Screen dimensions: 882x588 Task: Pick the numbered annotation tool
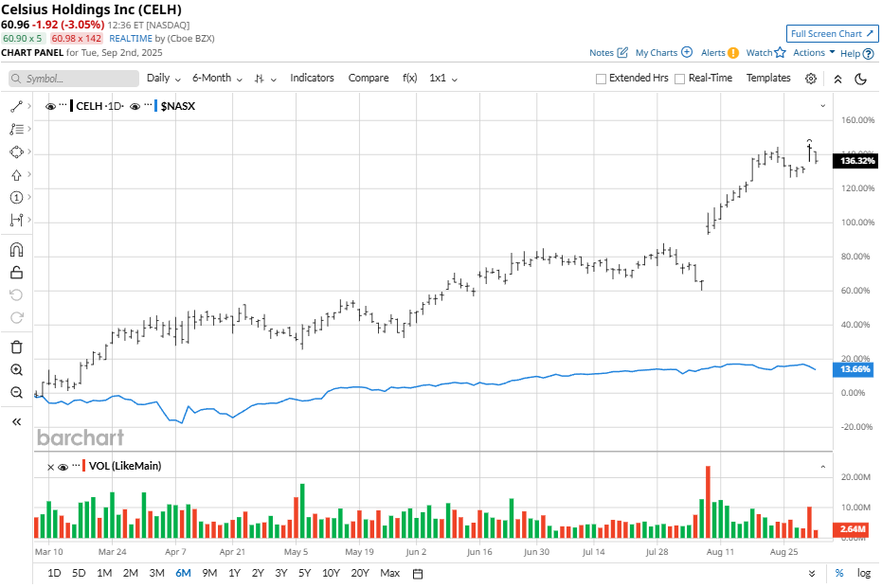click(x=16, y=197)
